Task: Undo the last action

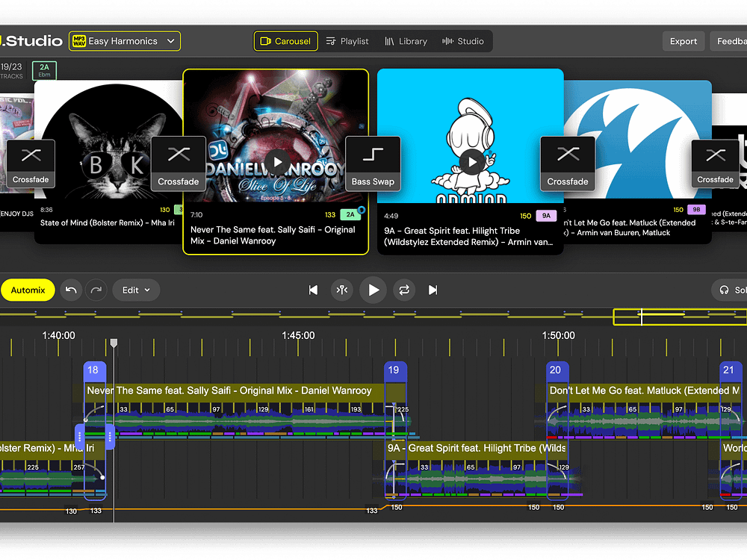Action: point(71,290)
